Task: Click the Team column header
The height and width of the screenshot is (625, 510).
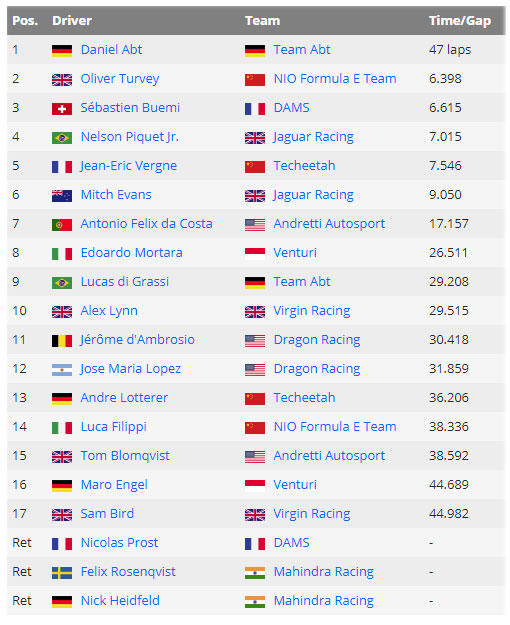Action: click(262, 21)
